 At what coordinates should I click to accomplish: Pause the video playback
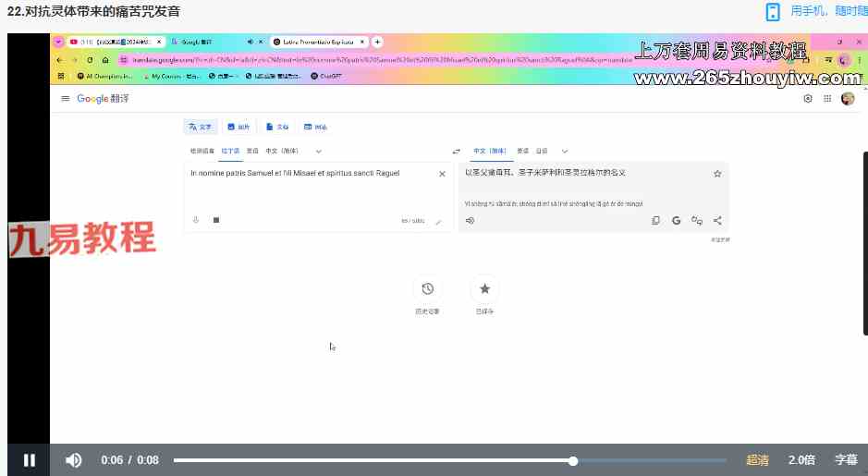pyautogui.click(x=29, y=460)
